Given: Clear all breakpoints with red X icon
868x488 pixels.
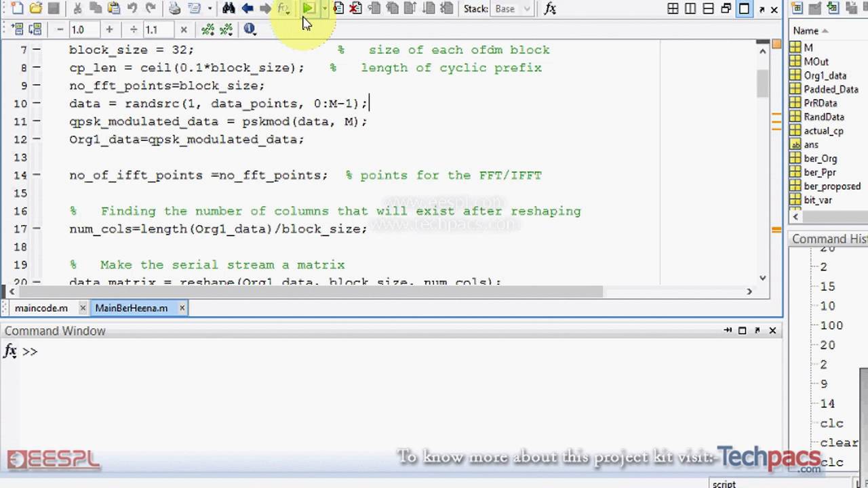Looking at the screenshot, I should 355,9.
